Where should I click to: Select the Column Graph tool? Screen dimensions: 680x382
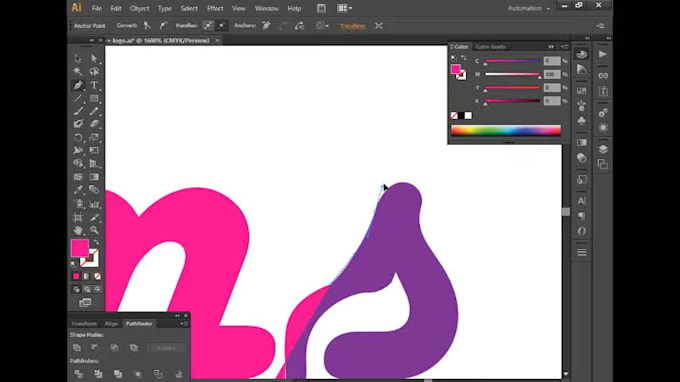pyautogui.click(x=94, y=204)
